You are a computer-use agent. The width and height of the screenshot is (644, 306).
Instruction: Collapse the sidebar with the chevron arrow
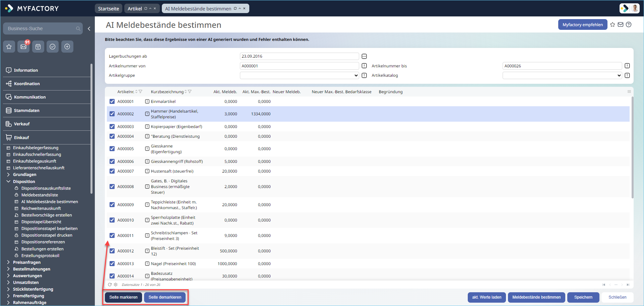point(89,29)
